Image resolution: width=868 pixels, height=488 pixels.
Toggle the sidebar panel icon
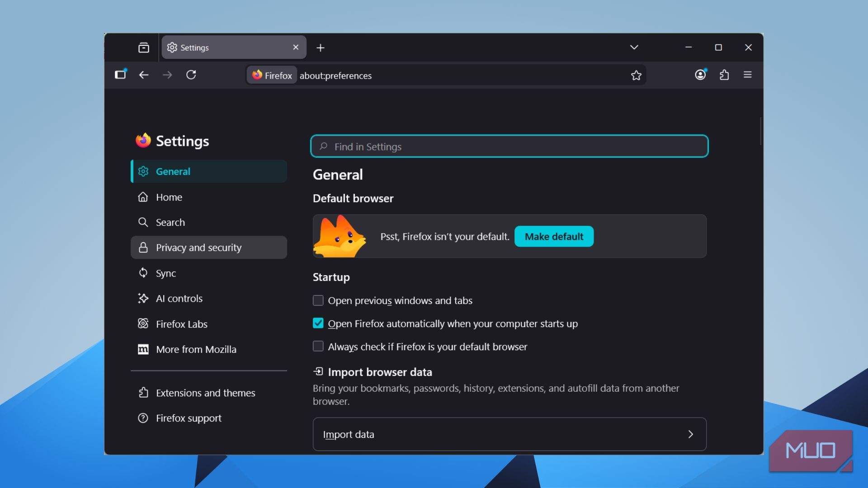pyautogui.click(x=121, y=75)
